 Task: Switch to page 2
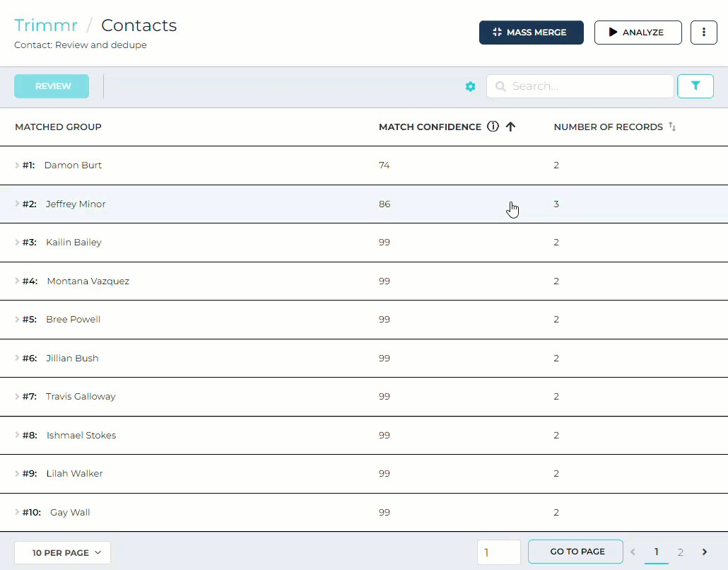[x=680, y=552]
